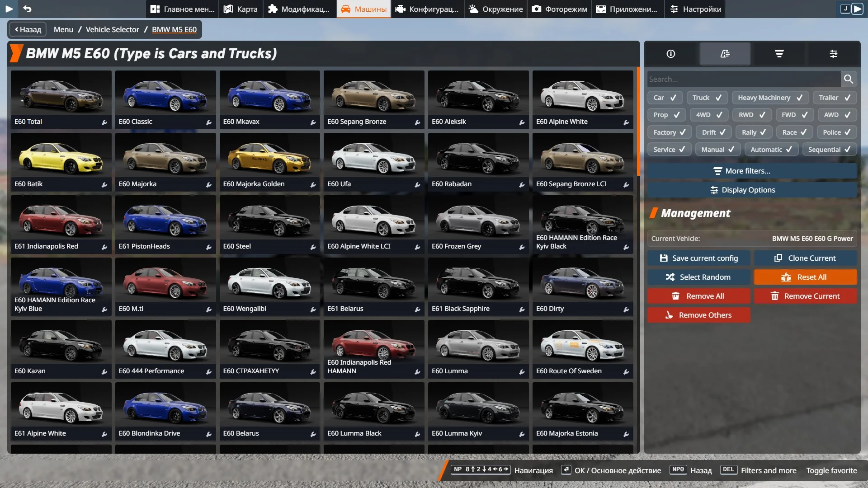Click the wrench icon on E60 Sepang Bronze
Image resolution: width=868 pixels, height=488 pixels.
coord(417,122)
